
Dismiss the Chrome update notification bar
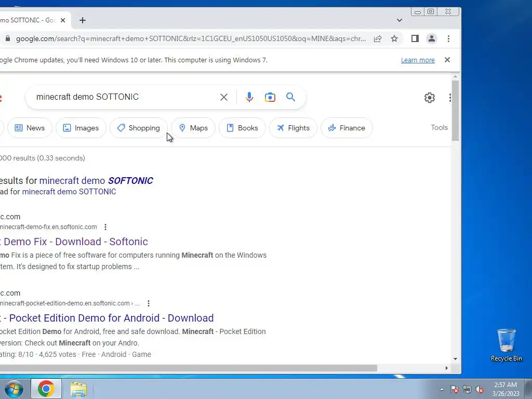(447, 60)
